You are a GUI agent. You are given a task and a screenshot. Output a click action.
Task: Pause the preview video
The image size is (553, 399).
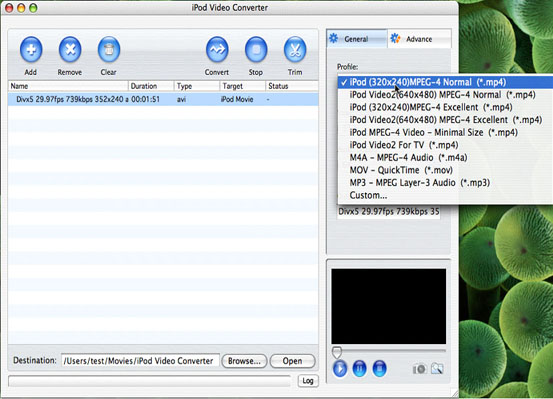[359, 369]
